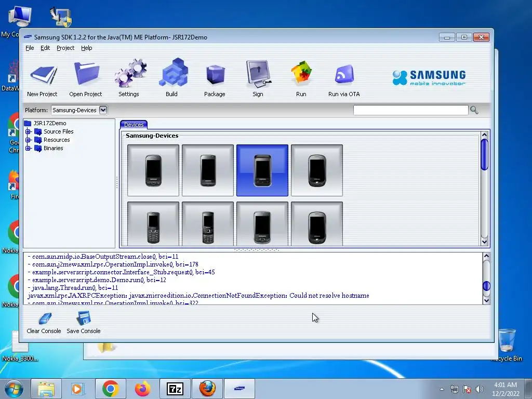The image size is (532, 399).
Task: Click the Samsung mobile innovator logo
Action: pyautogui.click(x=429, y=77)
